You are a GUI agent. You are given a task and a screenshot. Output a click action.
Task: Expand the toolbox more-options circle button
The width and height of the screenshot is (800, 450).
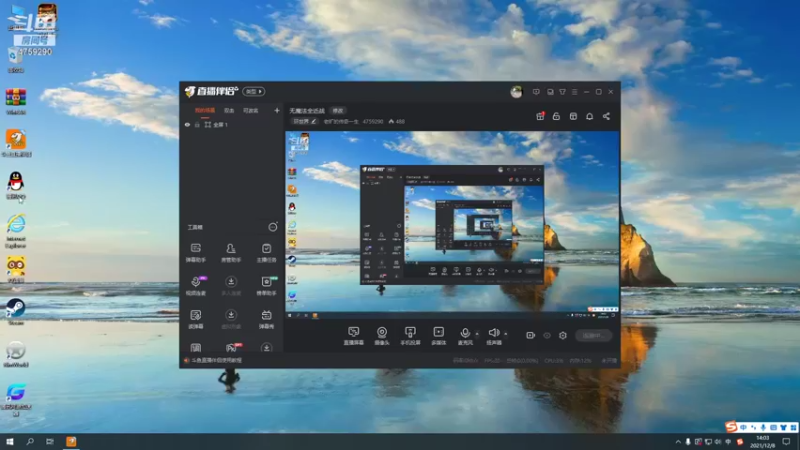(x=273, y=227)
